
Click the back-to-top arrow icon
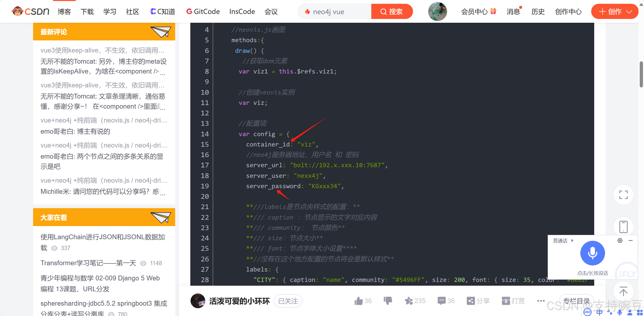point(623,291)
